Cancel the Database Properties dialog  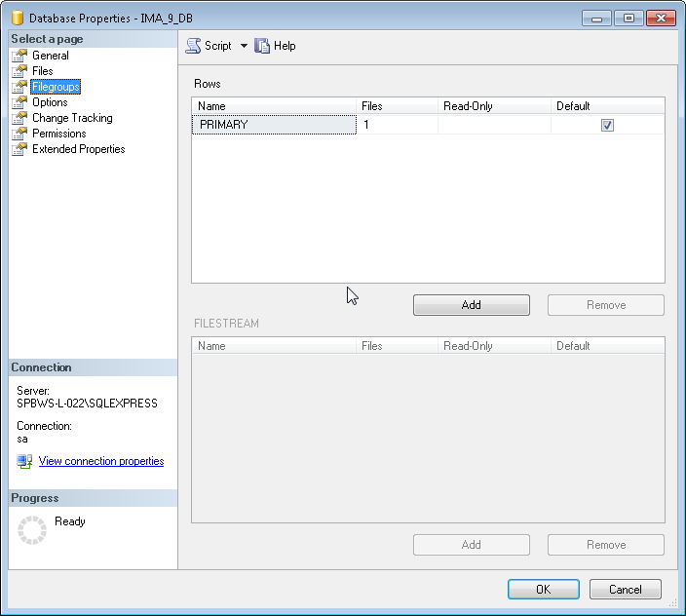click(625, 590)
